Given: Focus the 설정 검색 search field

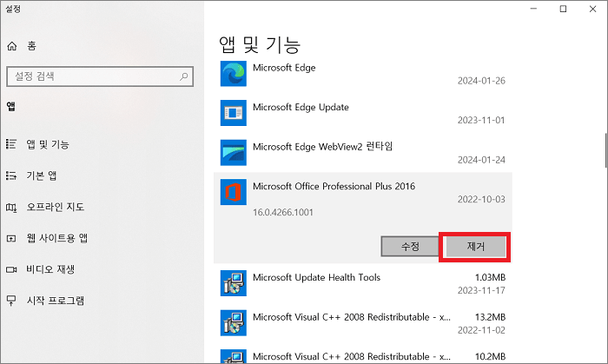Looking at the screenshot, I should tap(100, 76).
